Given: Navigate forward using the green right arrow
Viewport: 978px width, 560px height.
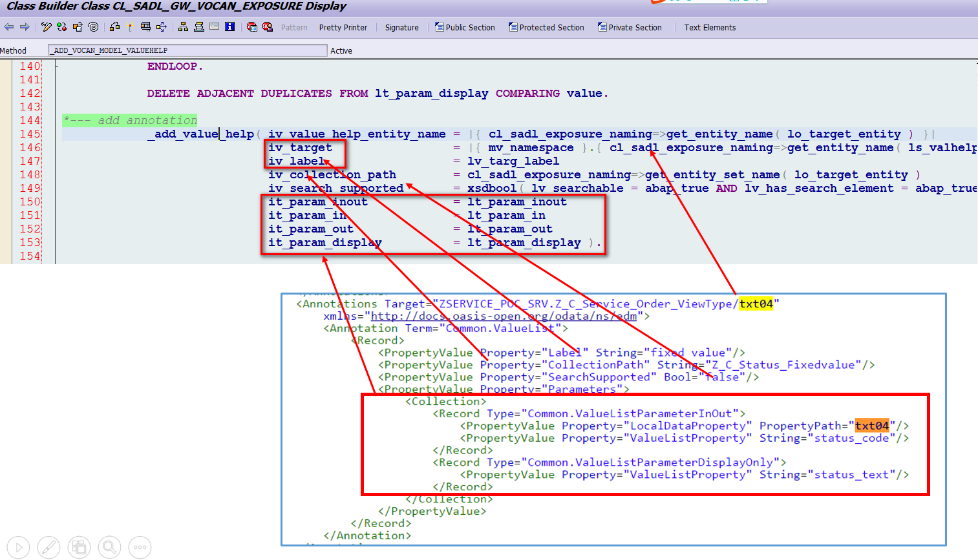Looking at the screenshot, I should pyautogui.click(x=25, y=27).
